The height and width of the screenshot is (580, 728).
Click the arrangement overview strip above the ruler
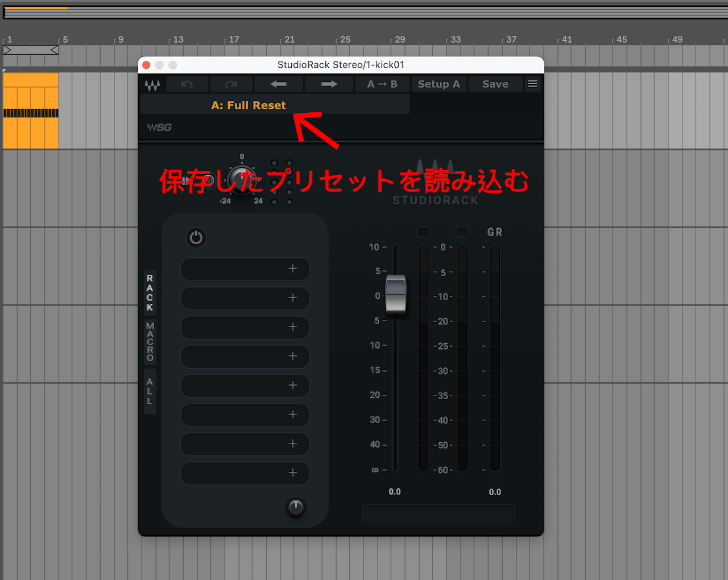[x=365, y=11]
